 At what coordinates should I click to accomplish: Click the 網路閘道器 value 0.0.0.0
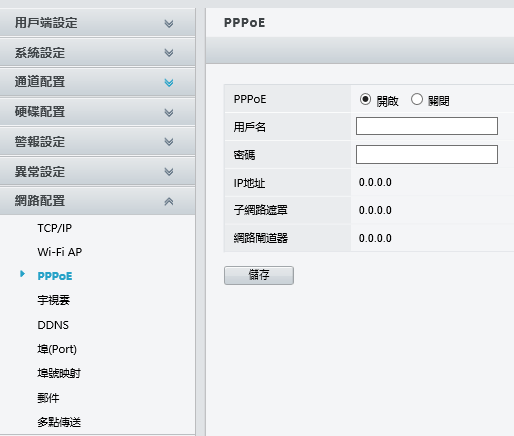pyautogui.click(x=375, y=238)
